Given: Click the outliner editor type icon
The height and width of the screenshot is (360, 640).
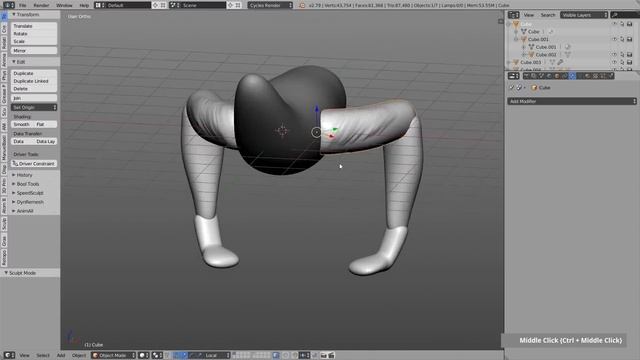Looking at the screenshot, I should [x=513, y=15].
